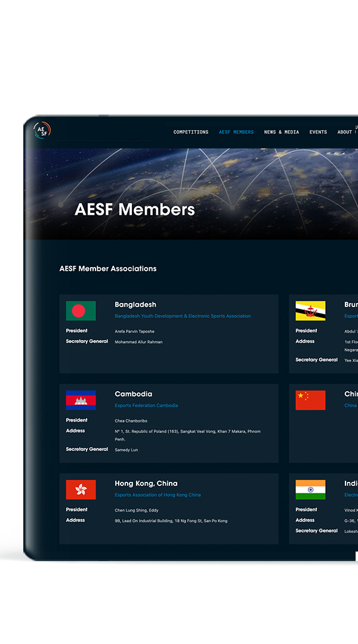The image size is (358, 644).
Task: Open the About menu item
Action: 344,132
